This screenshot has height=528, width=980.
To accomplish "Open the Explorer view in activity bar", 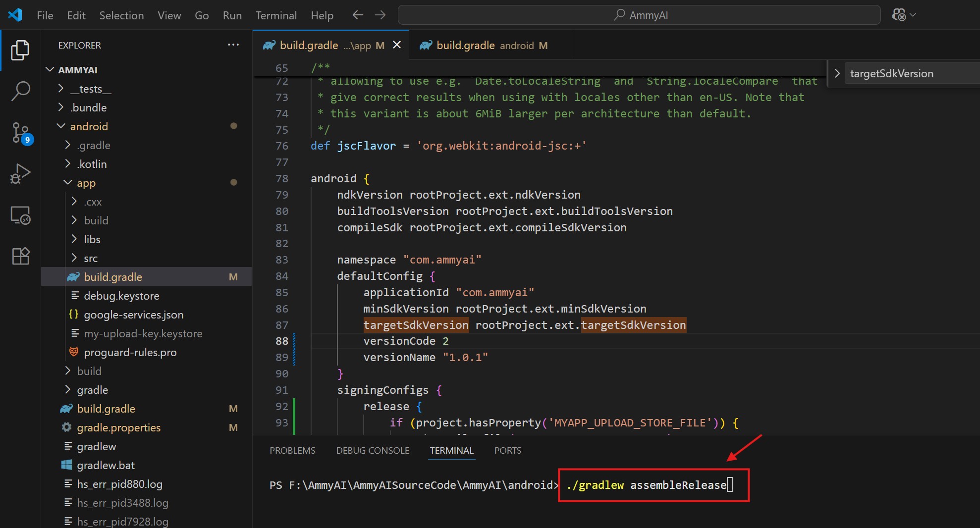I will point(20,50).
